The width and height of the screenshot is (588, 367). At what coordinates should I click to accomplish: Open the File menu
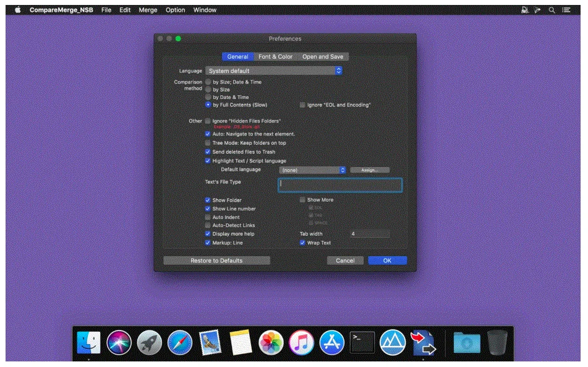click(106, 10)
